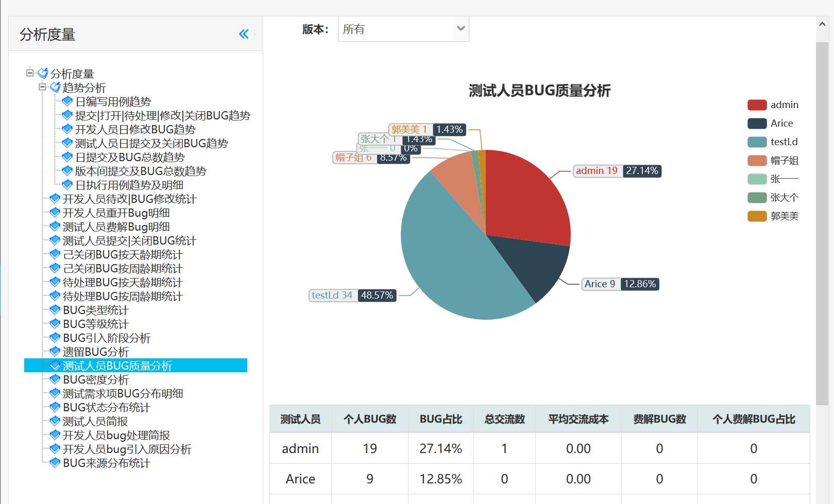The width and height of the screenshot is (834, 504).
Task: Click the icon beside BUG密度分析
Action: [x=55, y=379]
